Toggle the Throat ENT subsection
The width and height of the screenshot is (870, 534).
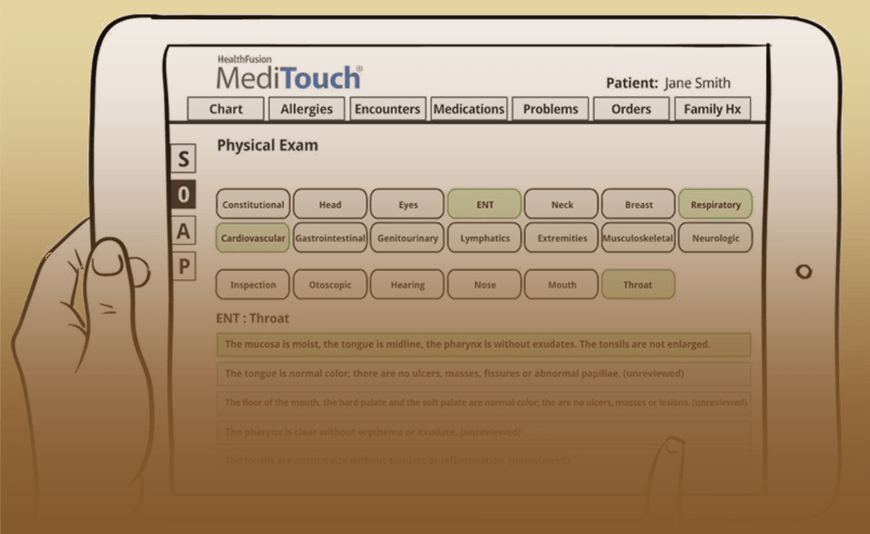(x=639, y=284)
